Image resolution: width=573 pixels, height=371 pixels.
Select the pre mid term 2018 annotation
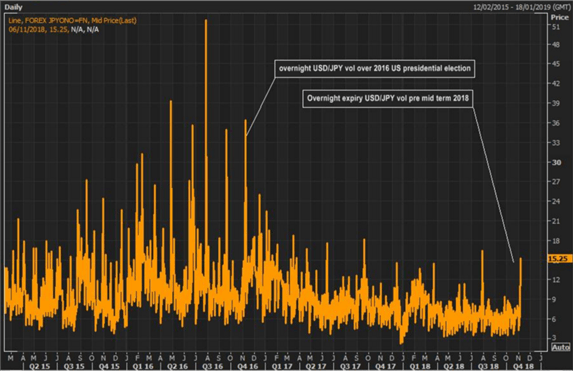point(388,98)
